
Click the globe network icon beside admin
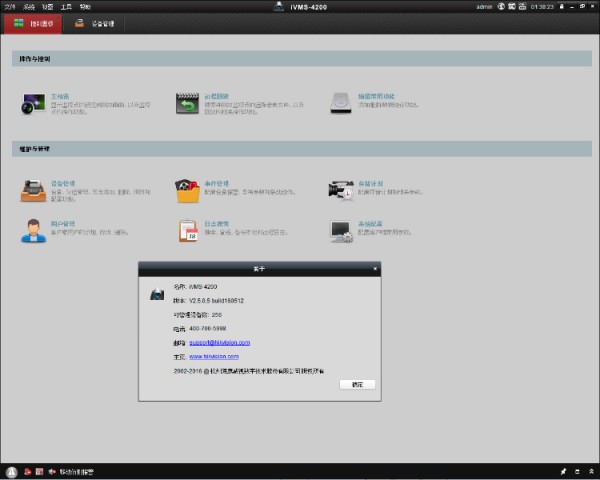[x=501, y=7]
